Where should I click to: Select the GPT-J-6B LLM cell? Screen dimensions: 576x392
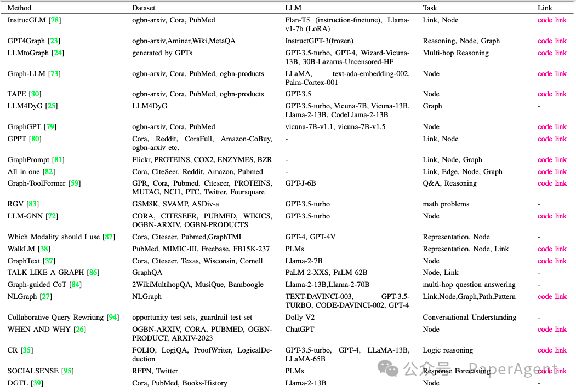(x=300, y=183)
